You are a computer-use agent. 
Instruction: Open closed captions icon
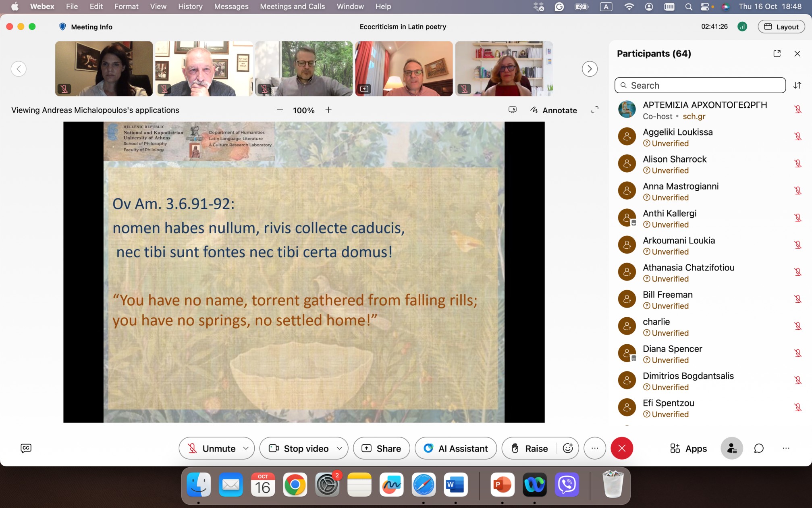(x=26, y=448)
